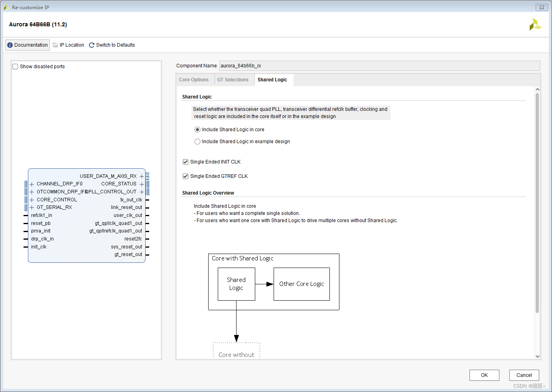Screen dimensions: 552x392
Task: Click the Xilinx logo in header
Action: tap(535, 24)
